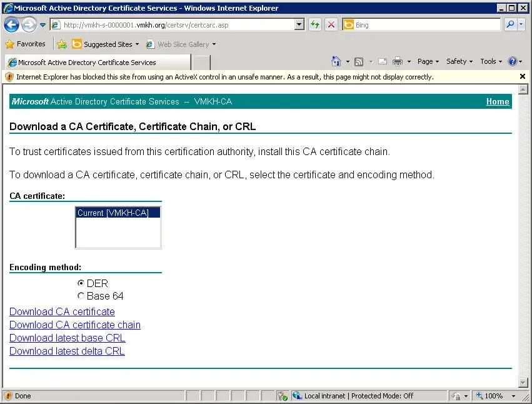Open the Safety menu
The height and width of the screenshot is (404, 532).
click(x=459, y=61)
